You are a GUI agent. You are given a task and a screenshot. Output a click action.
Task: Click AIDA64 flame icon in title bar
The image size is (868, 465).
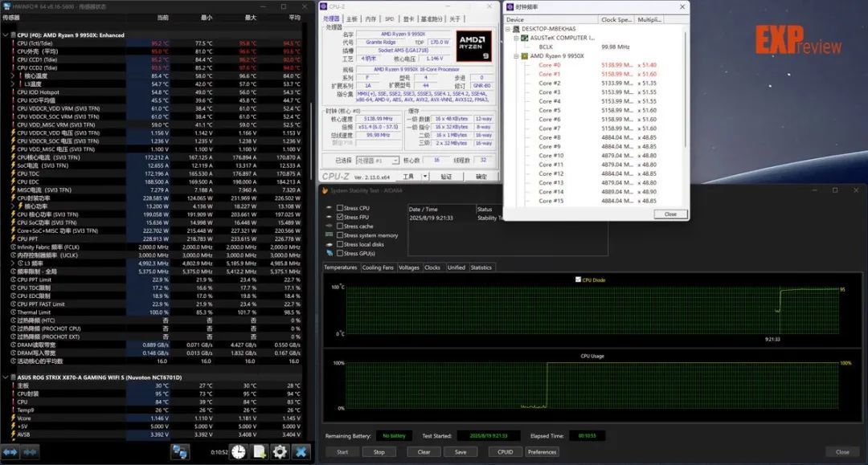tap(325, 190)
